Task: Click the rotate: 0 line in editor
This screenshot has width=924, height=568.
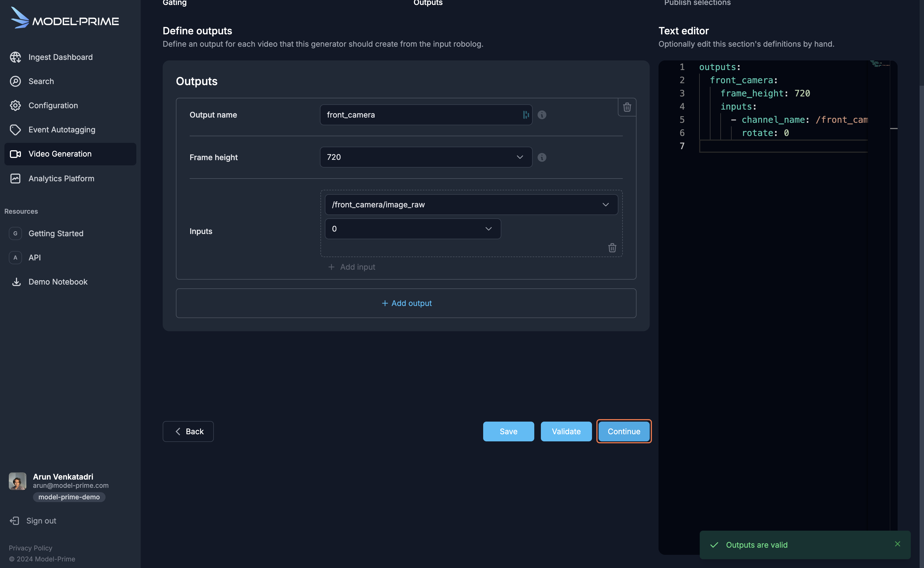Action: tap(765, 133)
